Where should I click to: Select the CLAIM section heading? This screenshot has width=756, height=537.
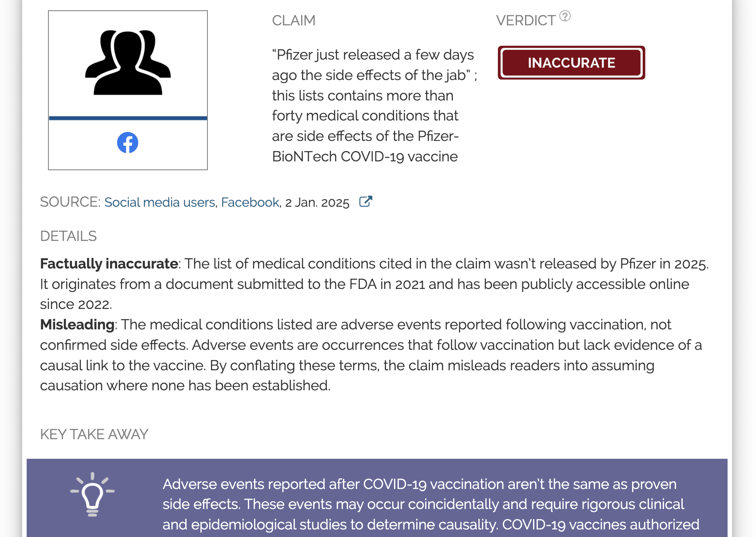point(294,20)
